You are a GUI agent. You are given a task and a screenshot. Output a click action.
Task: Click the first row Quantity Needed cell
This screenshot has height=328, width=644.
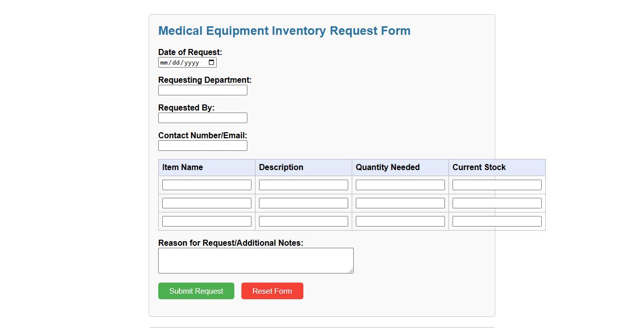point(400,184)
